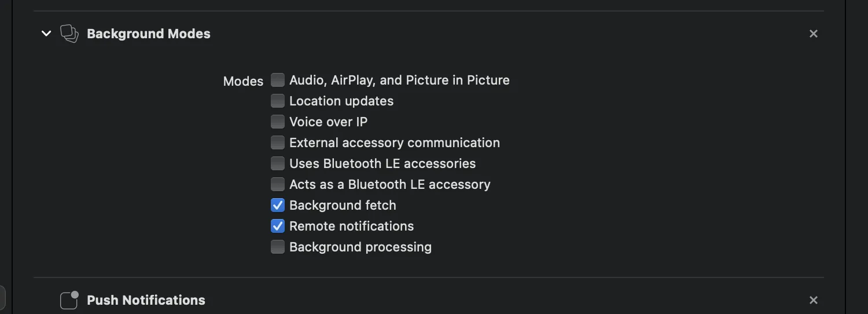868x314 pixels.
Task: Click the Modes field label
Action: coord(243,81)
